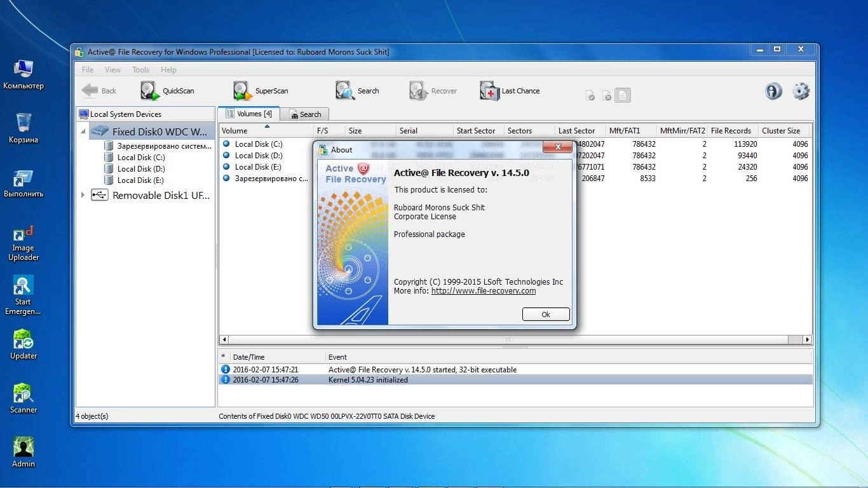Viewport: 868px width, 488px height.
Task: Open the File menu
Action: 88,70
